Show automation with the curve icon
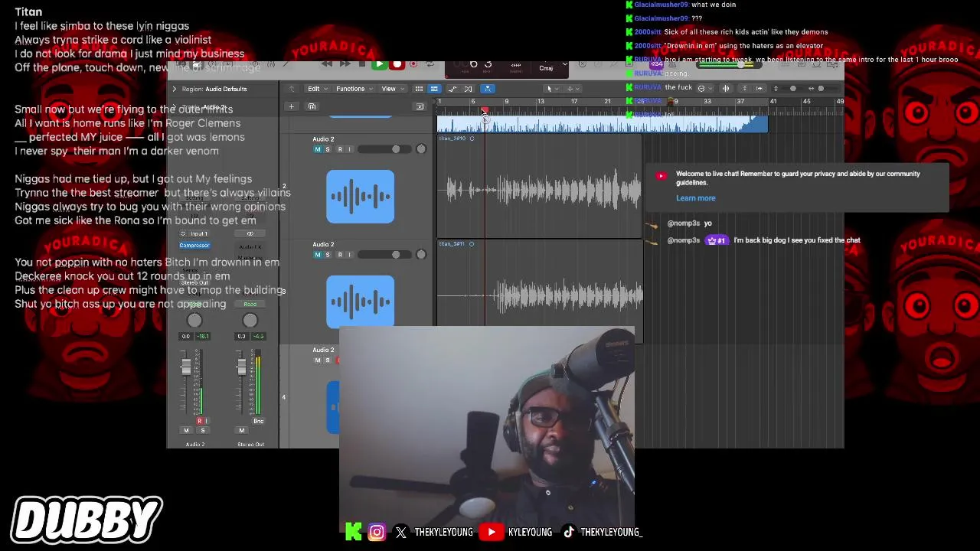This screenshot has height=551, width=980. tap(452, 89)
